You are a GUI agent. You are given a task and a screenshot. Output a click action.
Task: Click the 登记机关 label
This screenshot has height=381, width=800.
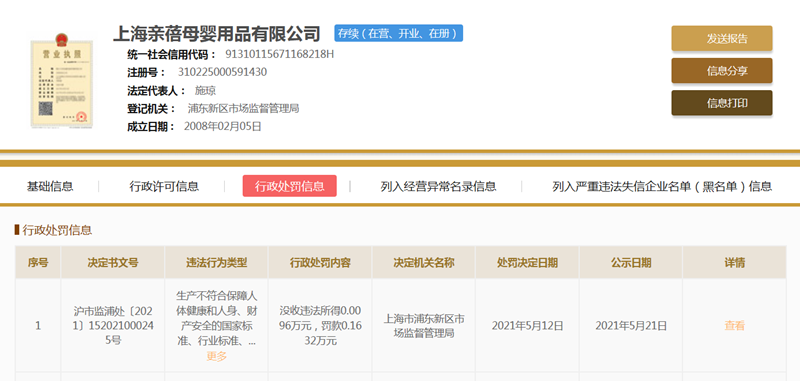[151, 109]
